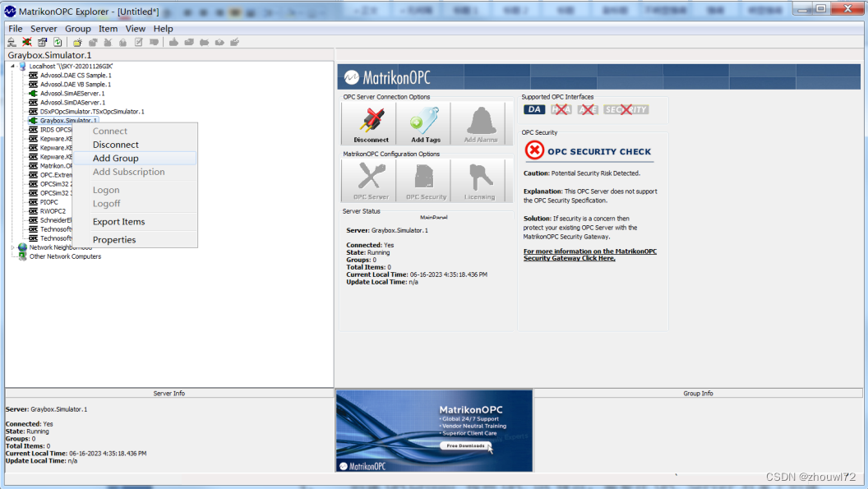Click the red X OPC Security Check icon
Image resolution: width=868 pixels, height=489 pixels.
coord(534,150)
